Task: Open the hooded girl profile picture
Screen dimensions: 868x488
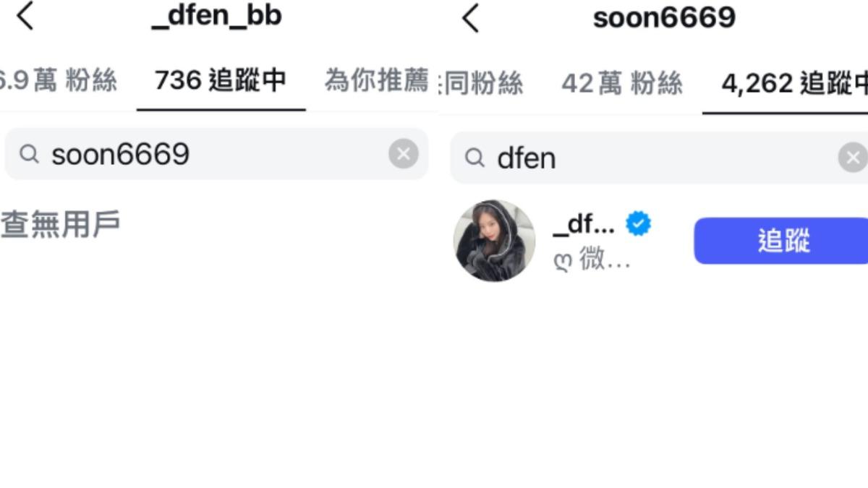Action: [494, 241]
